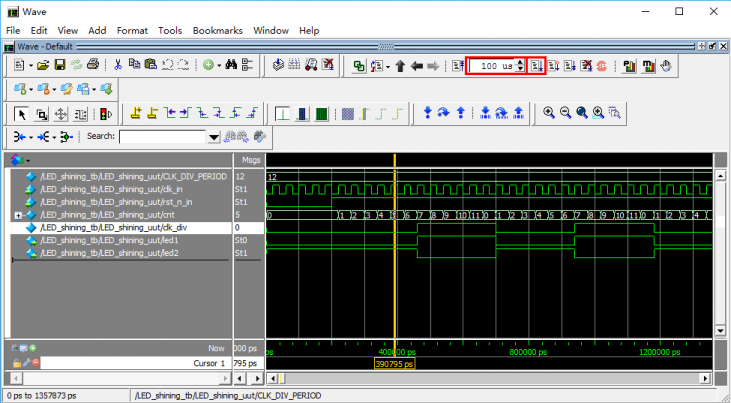Click the Zoom Out magnifier icon
Image resolution: width=731 pixels, height=403 pixels.
[565, 113]
